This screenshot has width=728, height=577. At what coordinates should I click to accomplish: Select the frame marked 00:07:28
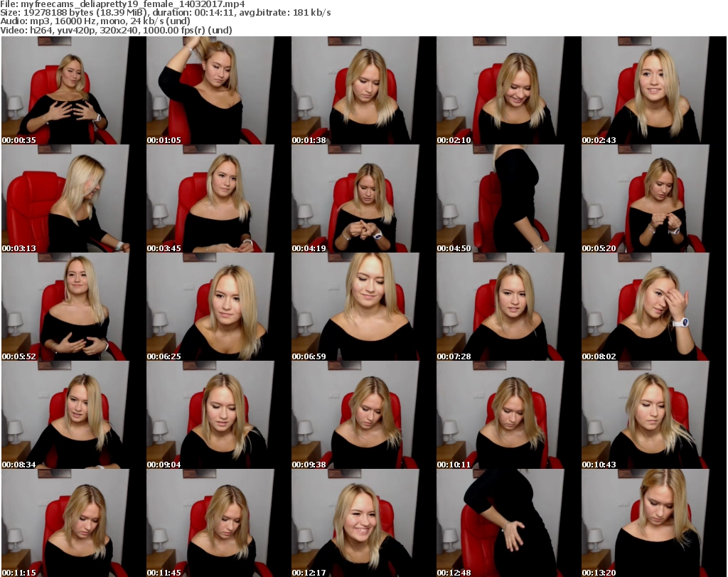click(508, 307)
